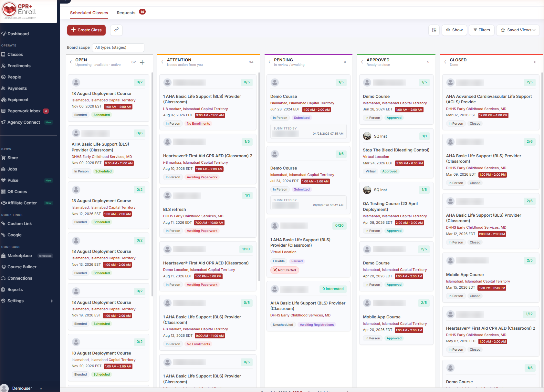Collapse the OPEN column
The height and width of the screenshot is (392, 544).
coord(71,62)
